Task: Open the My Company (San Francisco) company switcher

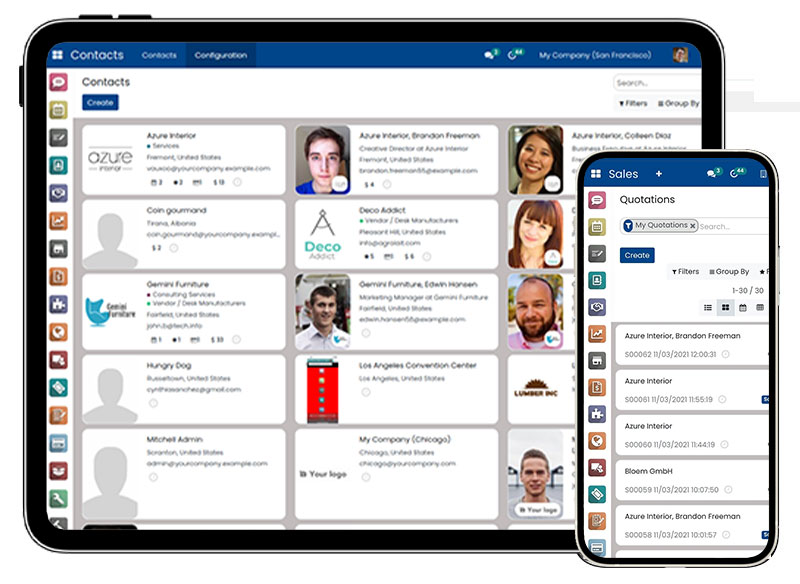Action: 595,55
